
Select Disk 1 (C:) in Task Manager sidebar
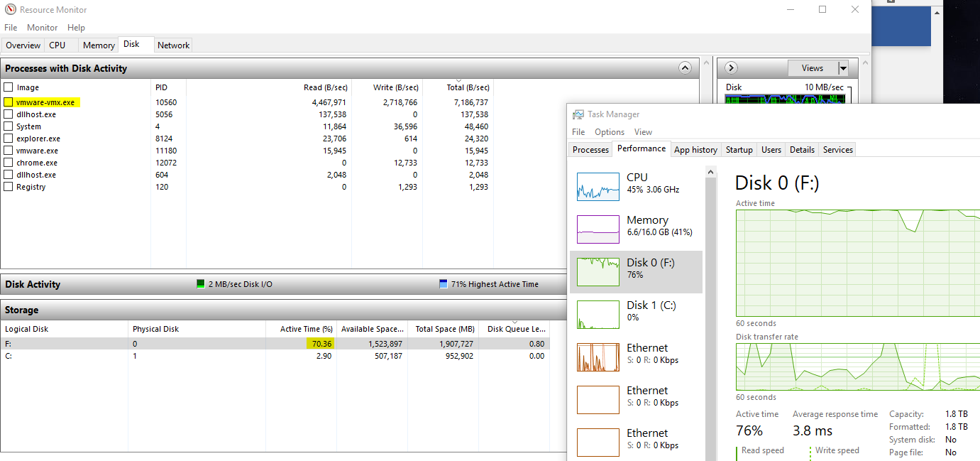tap(636, 314)
